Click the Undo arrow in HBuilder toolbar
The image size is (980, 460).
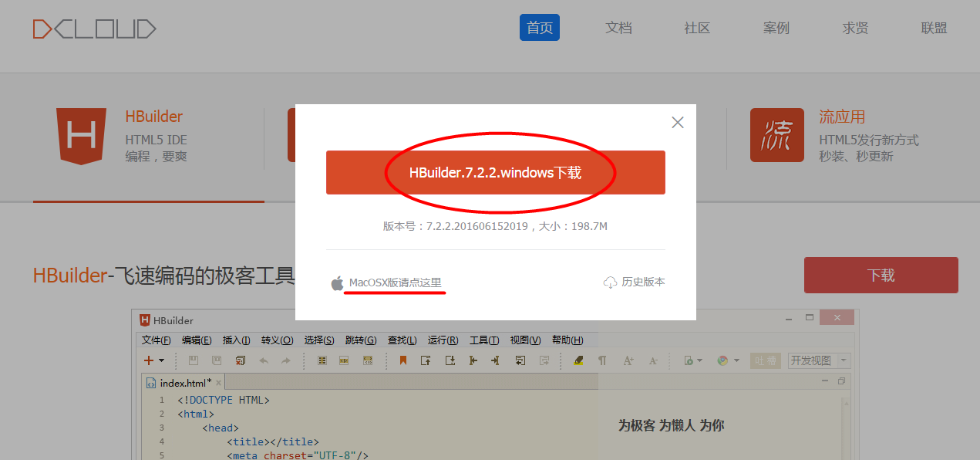point(264,360)
